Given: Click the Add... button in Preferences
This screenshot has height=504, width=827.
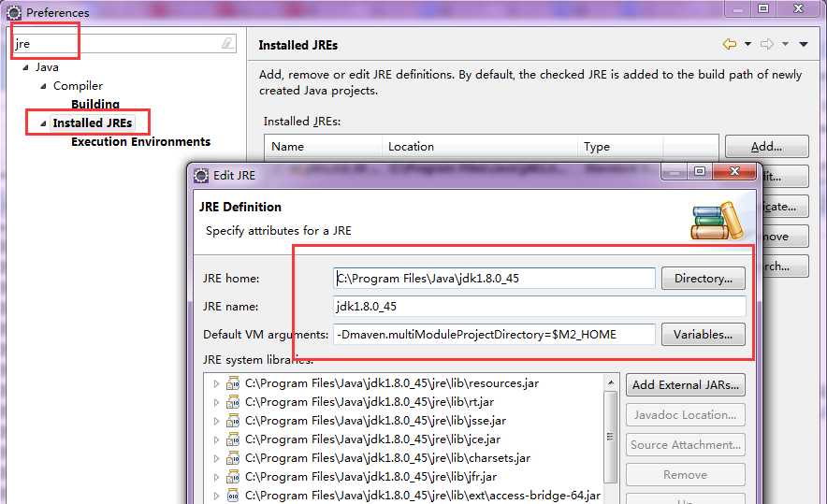Looking at the screenshot, I should [766, 147].
